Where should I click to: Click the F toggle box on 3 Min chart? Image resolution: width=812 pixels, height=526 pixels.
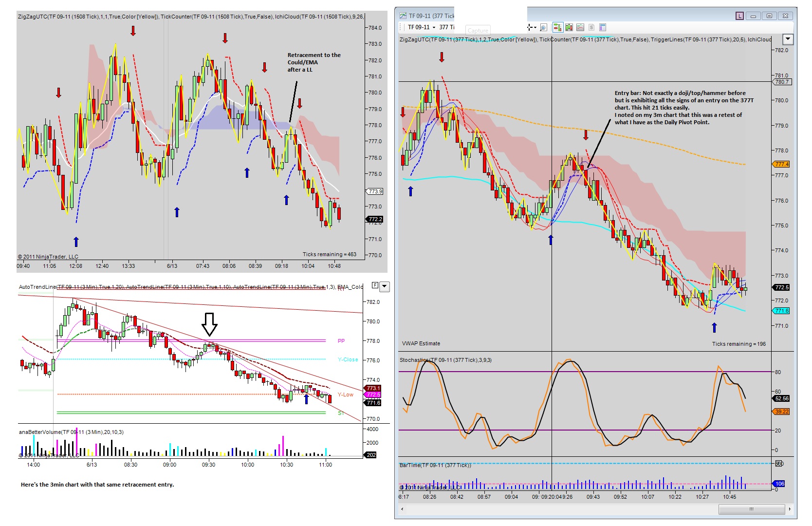[375, 285]
